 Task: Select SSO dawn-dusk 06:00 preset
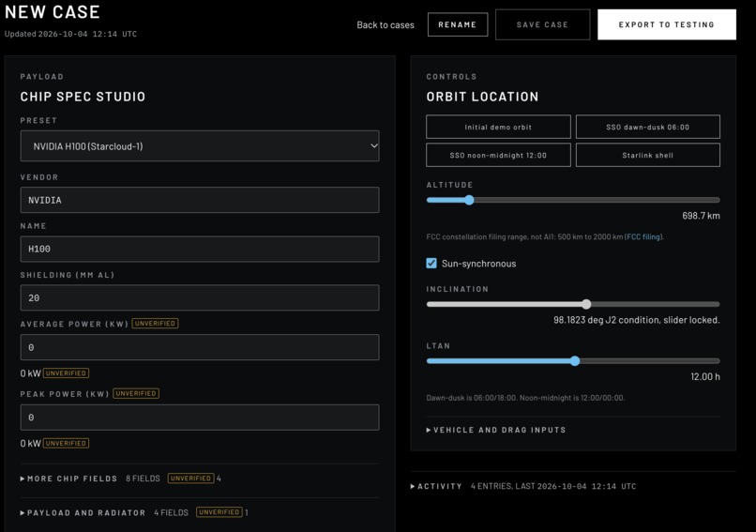tap(647, 127)
